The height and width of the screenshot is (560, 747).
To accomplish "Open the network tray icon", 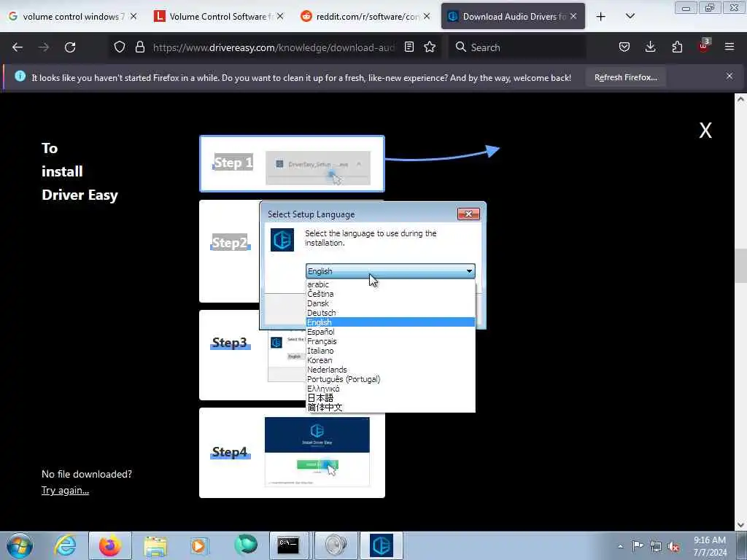I will (656, 546).
